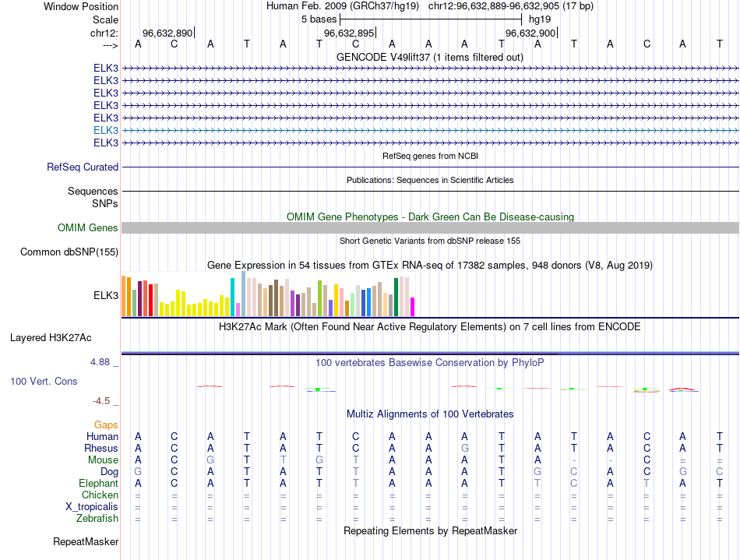Click the Scale label

[105, 19]
